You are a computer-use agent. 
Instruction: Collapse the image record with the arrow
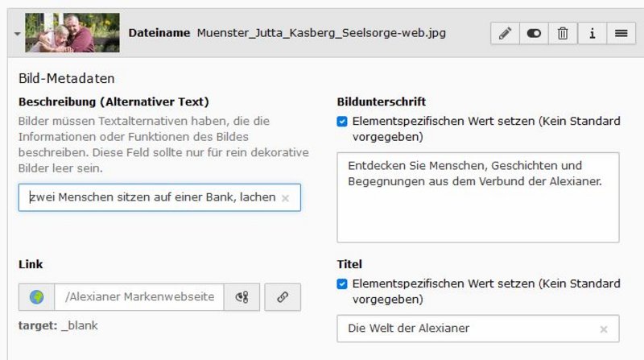point(17,34)
